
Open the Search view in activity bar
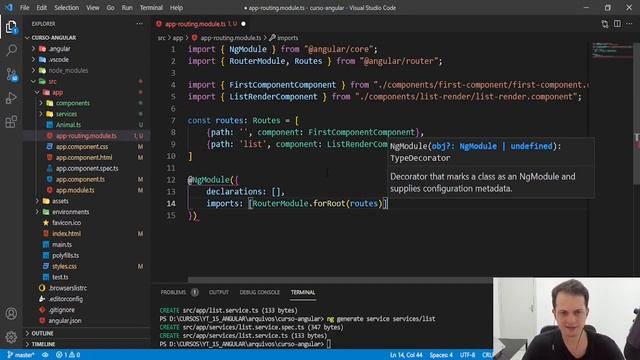tap(11, 51)
